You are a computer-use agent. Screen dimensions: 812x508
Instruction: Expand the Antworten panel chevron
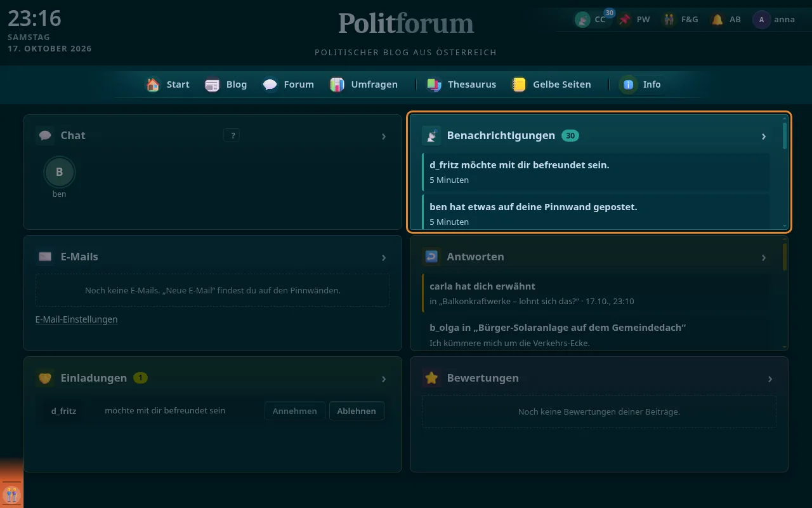[x=764, y=258]
